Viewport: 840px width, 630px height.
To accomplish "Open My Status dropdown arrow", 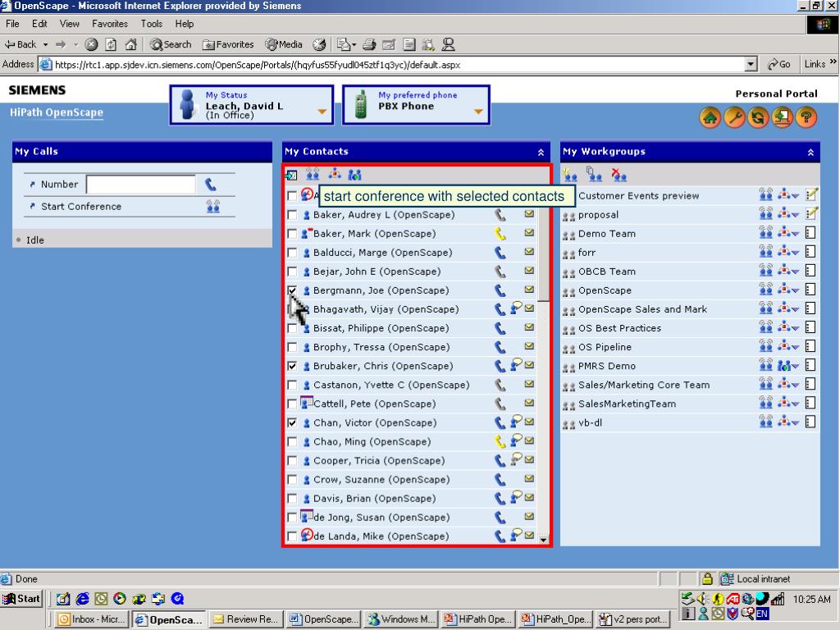I will (x=322, y=112).
